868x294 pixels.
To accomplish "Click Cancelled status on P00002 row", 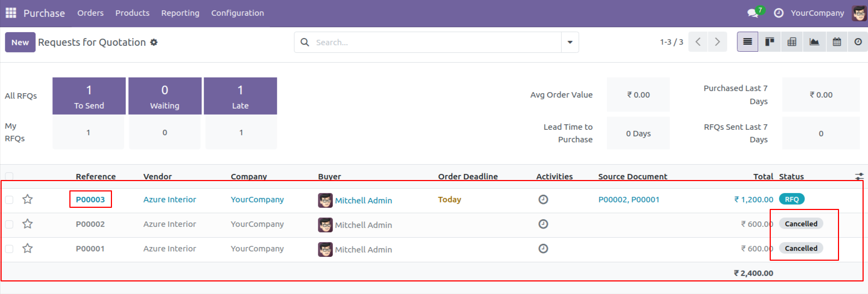I will coord(801,224).
